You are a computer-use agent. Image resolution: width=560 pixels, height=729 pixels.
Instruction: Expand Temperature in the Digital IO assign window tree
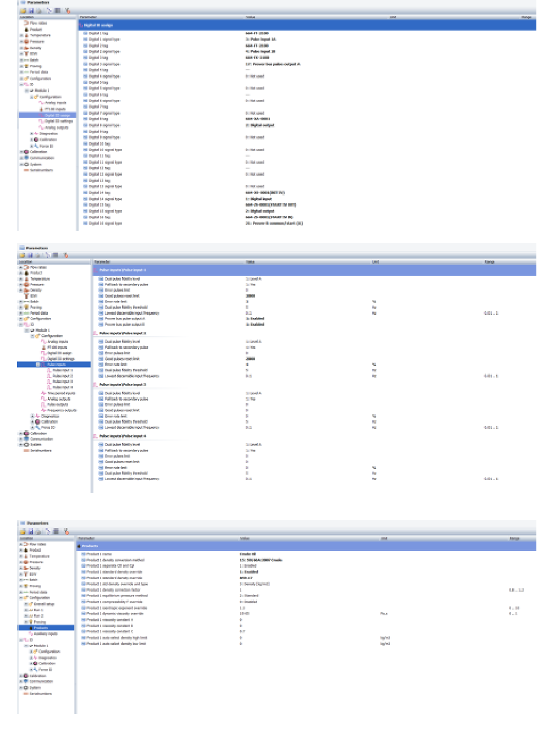21,36
